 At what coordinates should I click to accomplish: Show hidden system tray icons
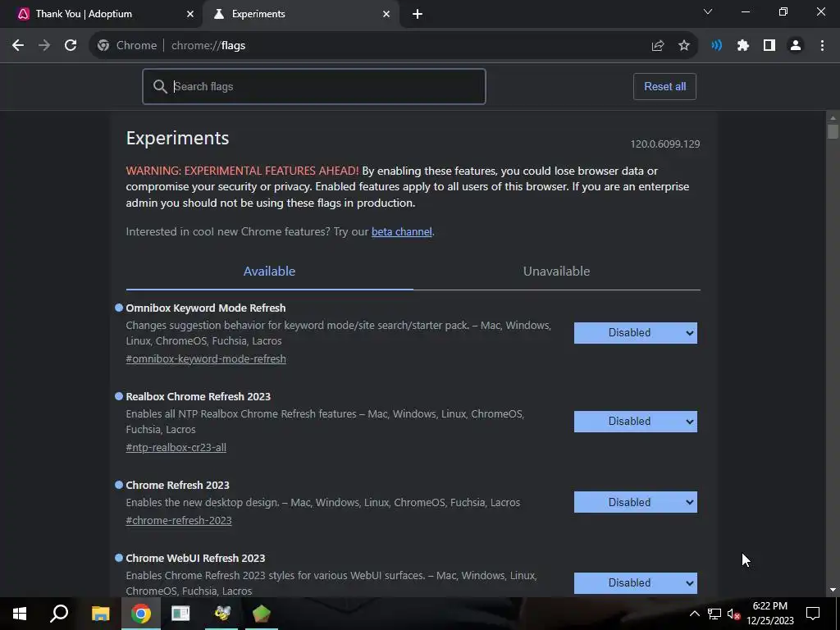point(694,614)
